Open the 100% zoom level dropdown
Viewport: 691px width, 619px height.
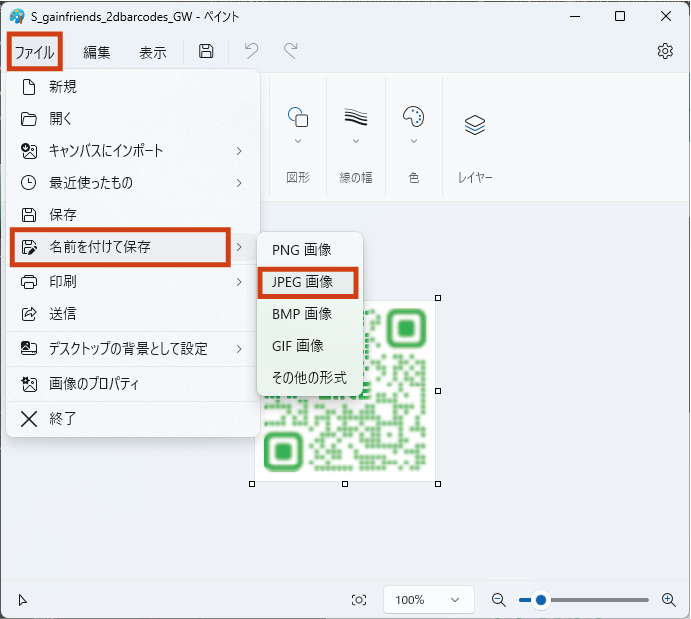click(x=428, y=600)
